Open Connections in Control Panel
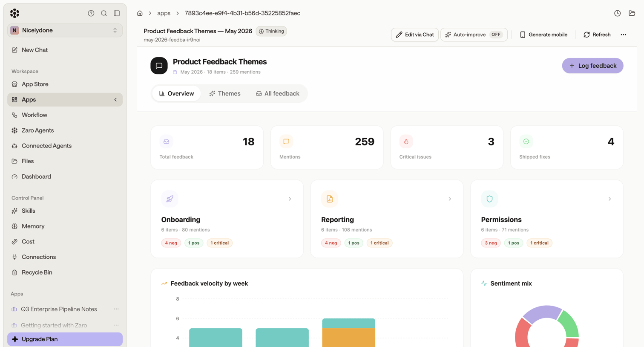The height and width of the screenshot is (347, 644). pyautogui.click(x=65, y=257)
